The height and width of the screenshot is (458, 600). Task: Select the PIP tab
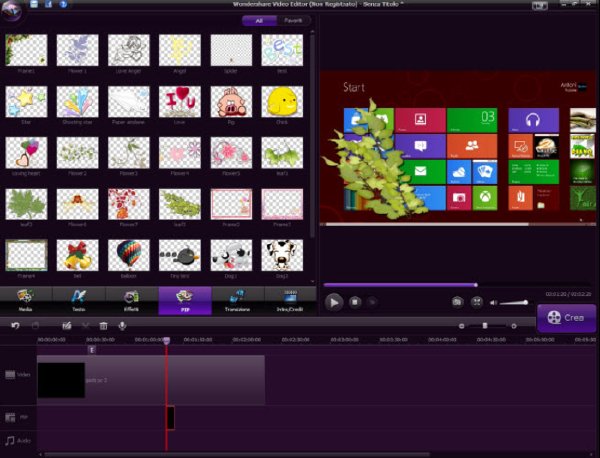(x=185, y=301)
